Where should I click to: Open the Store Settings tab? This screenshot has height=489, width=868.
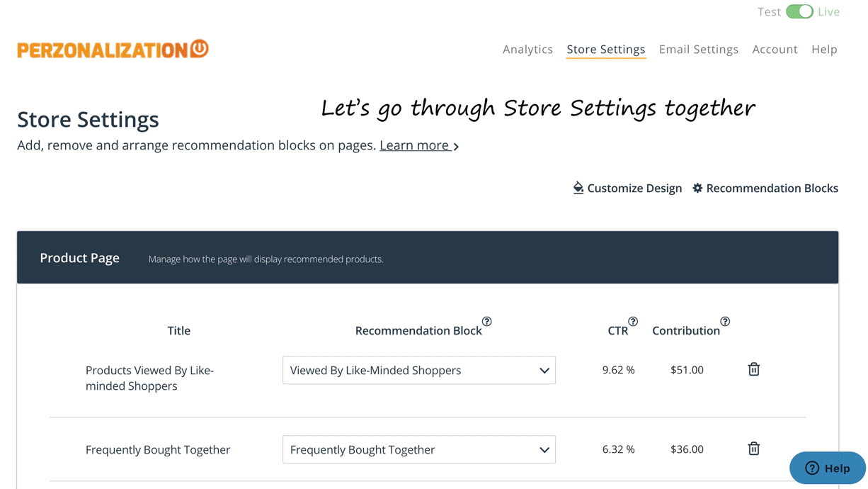pos(606,49)
